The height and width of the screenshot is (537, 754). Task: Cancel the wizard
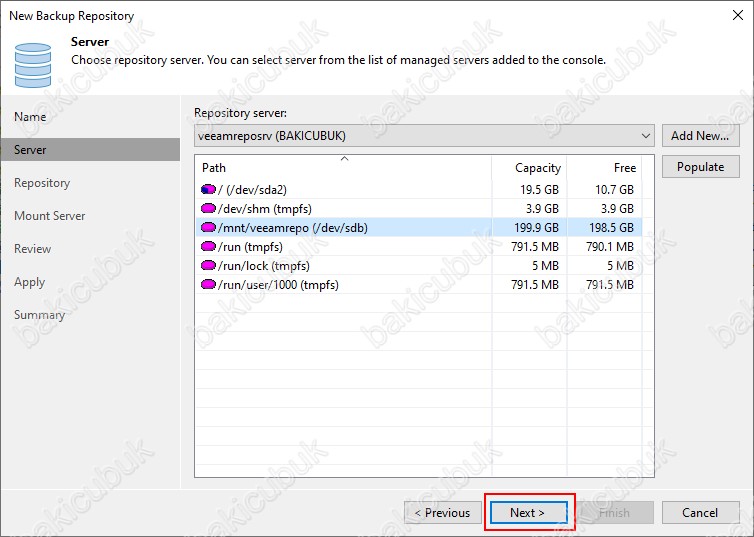click(700, 512)
